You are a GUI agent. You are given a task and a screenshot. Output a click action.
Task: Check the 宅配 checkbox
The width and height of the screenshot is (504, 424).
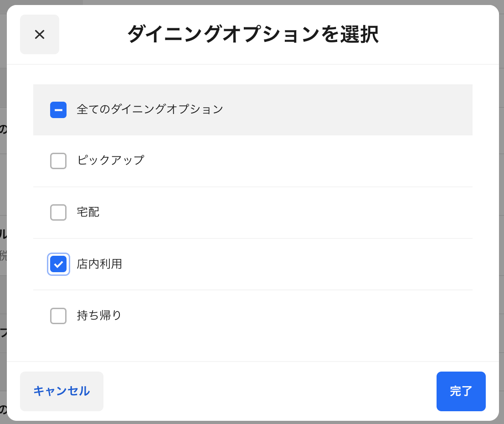coord(58,212)
